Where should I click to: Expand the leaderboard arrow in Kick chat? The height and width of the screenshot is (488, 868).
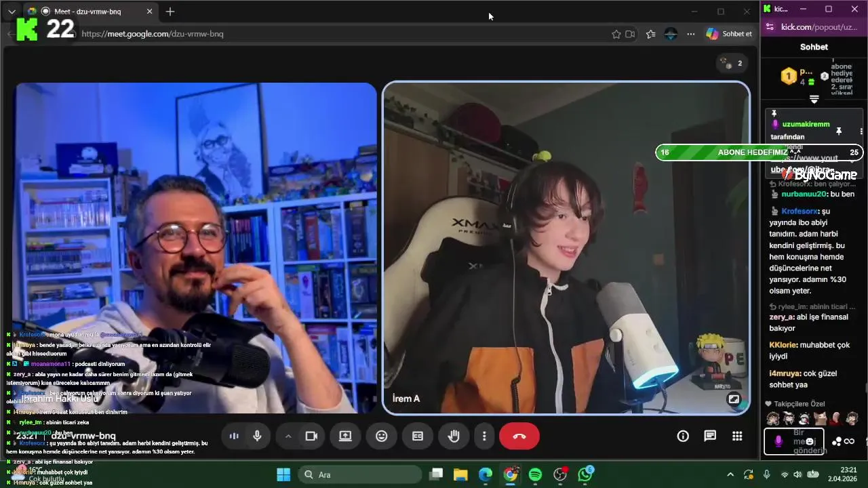pyautogui.click(x=814, y=99)
